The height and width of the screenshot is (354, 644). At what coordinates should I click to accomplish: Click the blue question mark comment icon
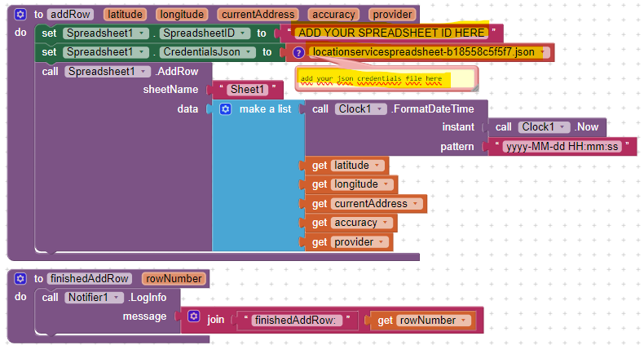tap(298, 52)
